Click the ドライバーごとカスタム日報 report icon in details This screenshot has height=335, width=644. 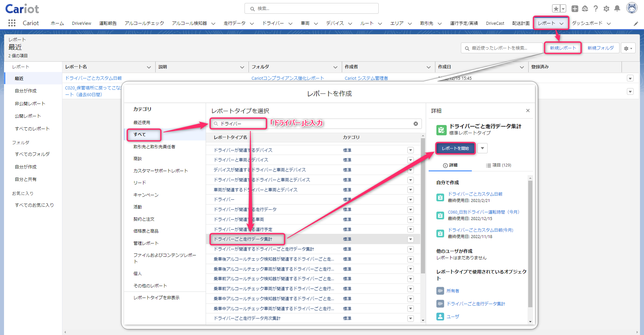point(440,197)
